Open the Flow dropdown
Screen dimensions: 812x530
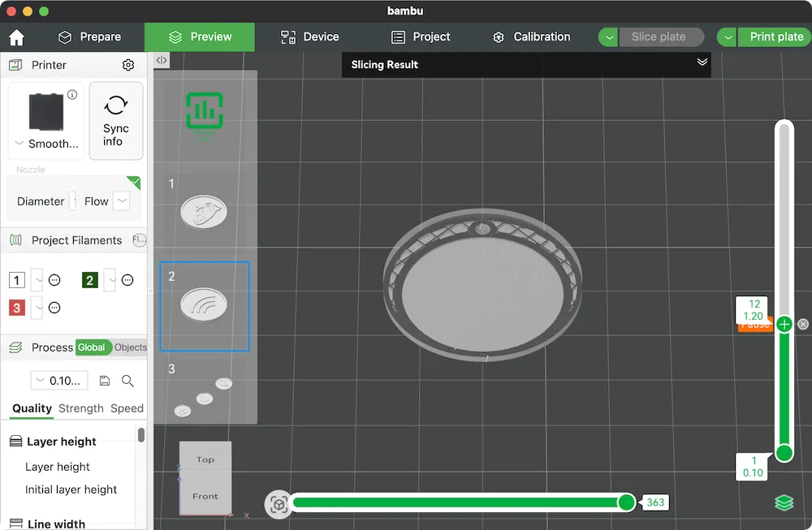point(122,200)
